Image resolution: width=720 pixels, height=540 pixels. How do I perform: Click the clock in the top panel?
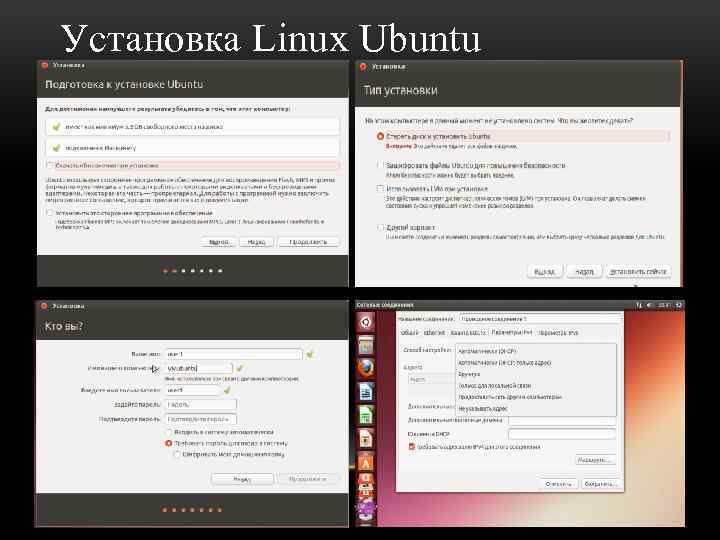point(664,305)
